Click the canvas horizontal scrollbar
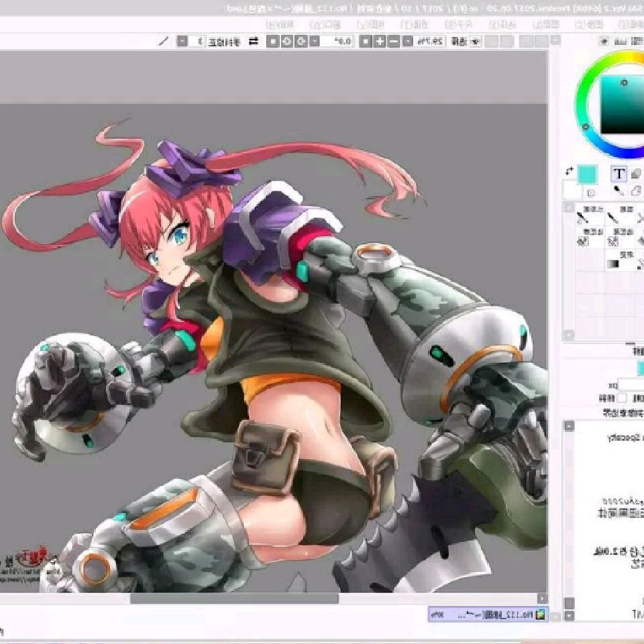 pos(235,598)
